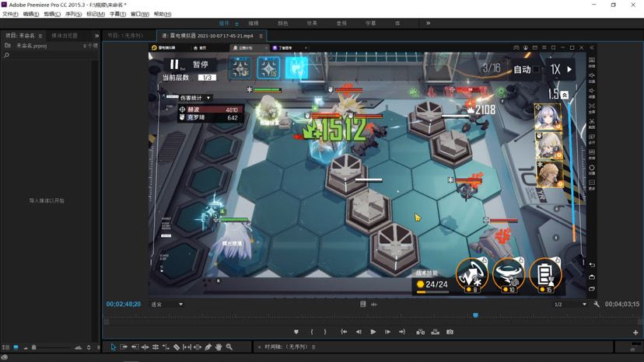Mark In point brace button
The image size is (644, 362).
pyautogui.click(x=312, y=332)
